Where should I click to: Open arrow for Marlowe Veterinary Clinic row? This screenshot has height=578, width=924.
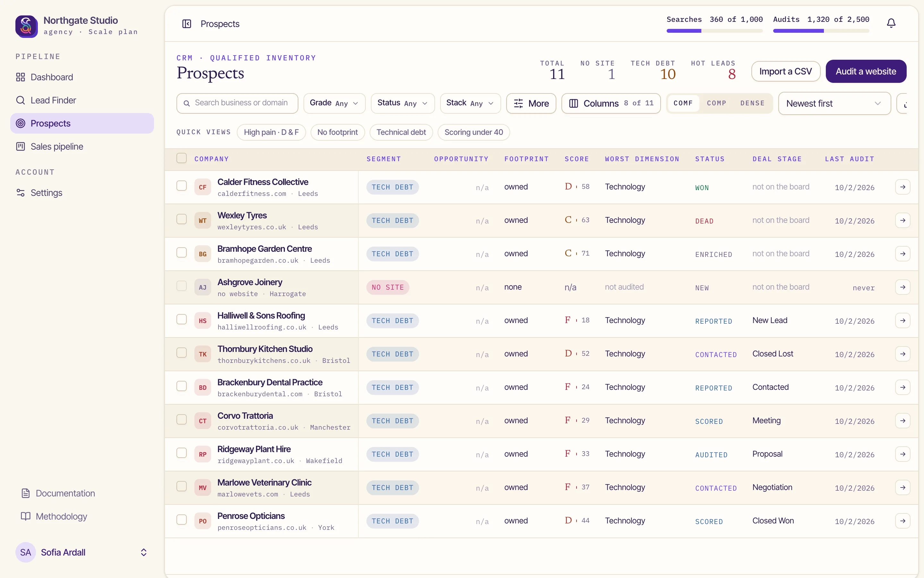tap(903, 487)
